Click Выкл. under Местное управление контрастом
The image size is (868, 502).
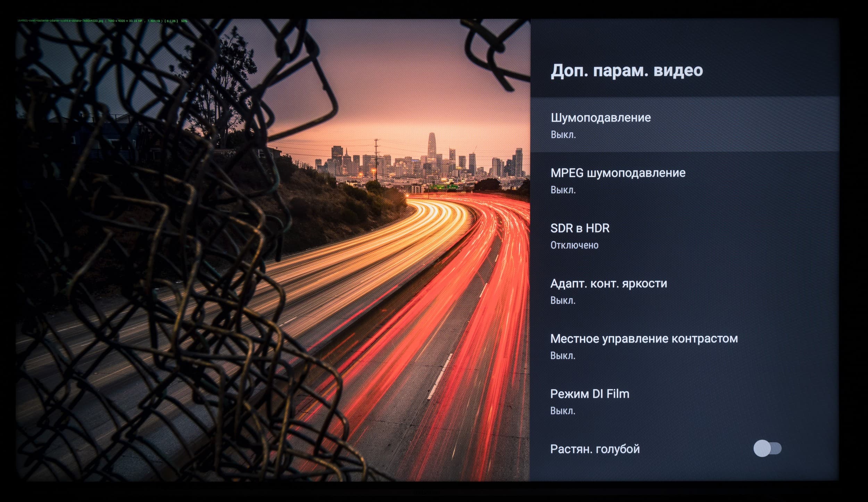(562, 356)
